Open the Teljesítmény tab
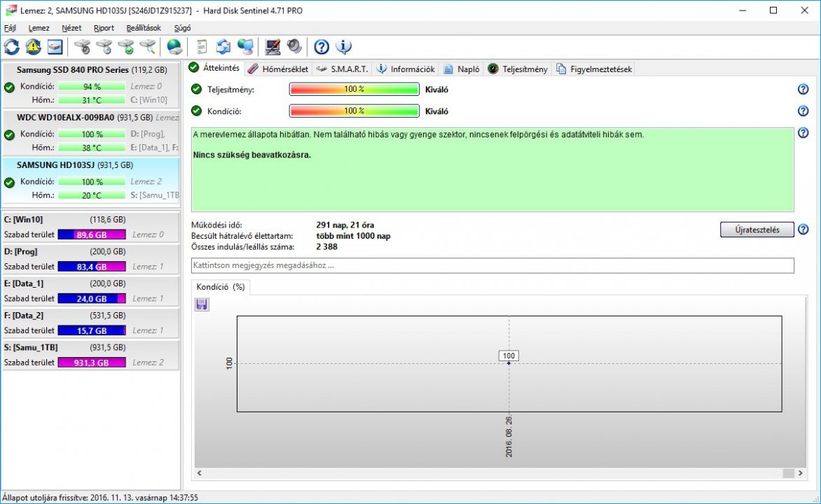 click(x=517, y=69)
